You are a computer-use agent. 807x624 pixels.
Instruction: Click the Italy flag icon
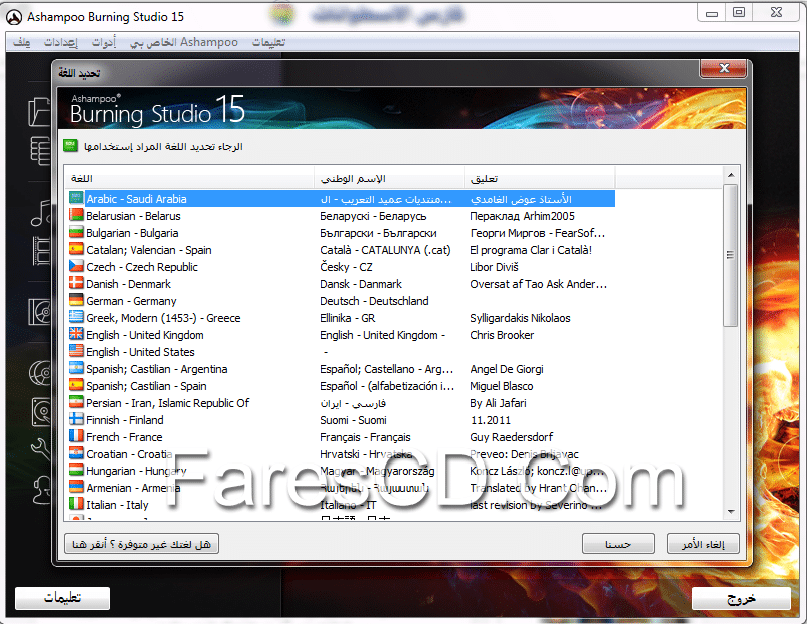point(76,504)
